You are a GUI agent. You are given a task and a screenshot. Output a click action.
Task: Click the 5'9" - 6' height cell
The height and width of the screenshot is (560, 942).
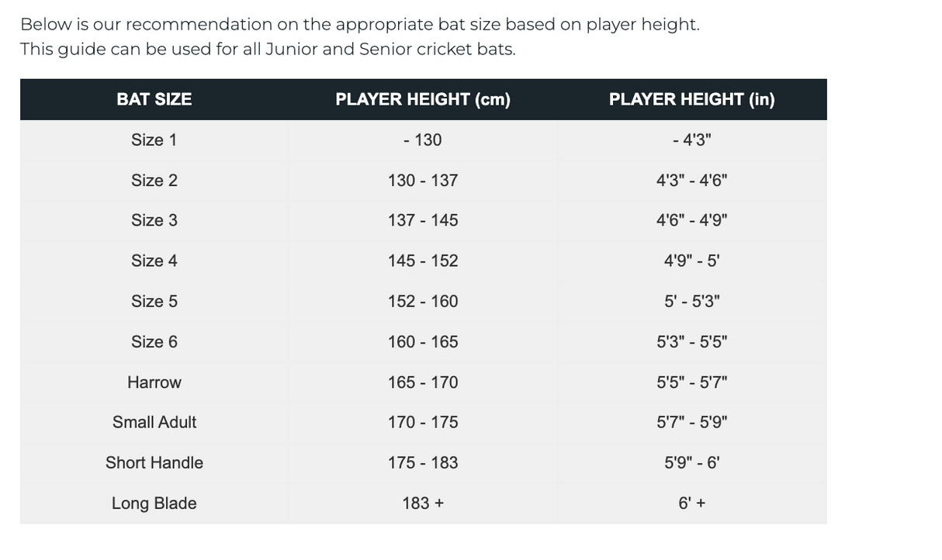click(x=691, y=462)
